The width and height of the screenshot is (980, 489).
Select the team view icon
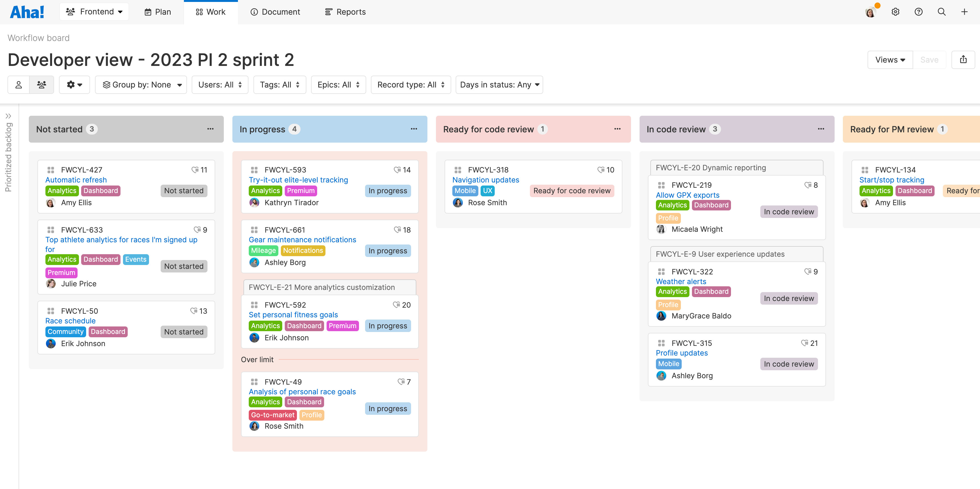42,84
